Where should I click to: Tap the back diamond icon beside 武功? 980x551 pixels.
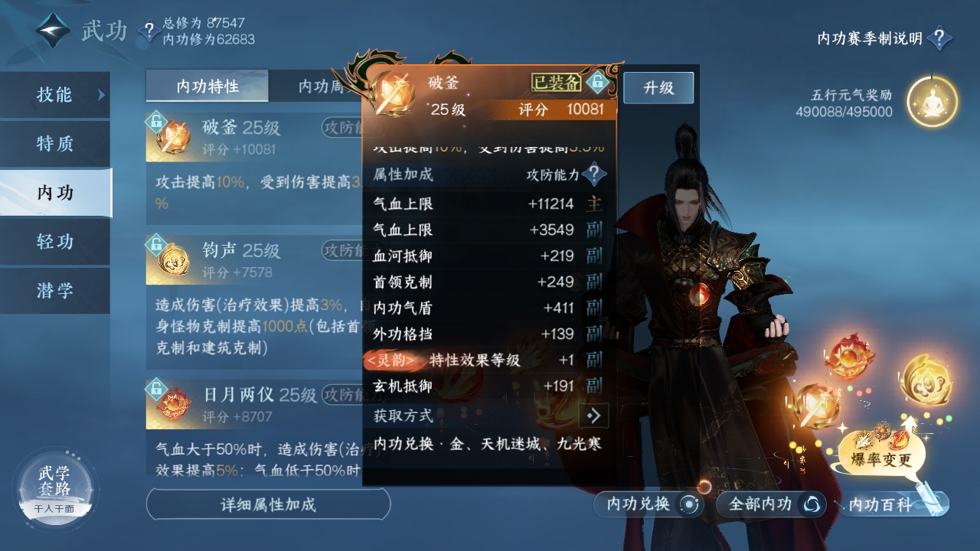click(52, 31)
